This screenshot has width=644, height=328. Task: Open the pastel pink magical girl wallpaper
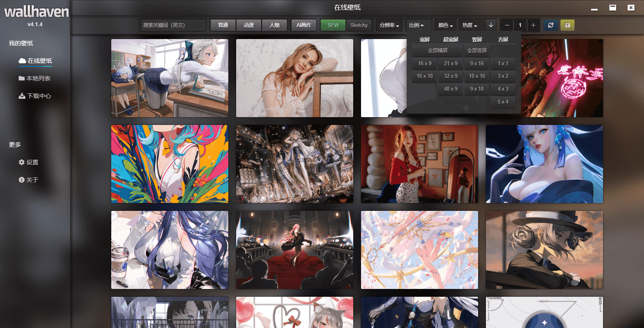point(420,250)
